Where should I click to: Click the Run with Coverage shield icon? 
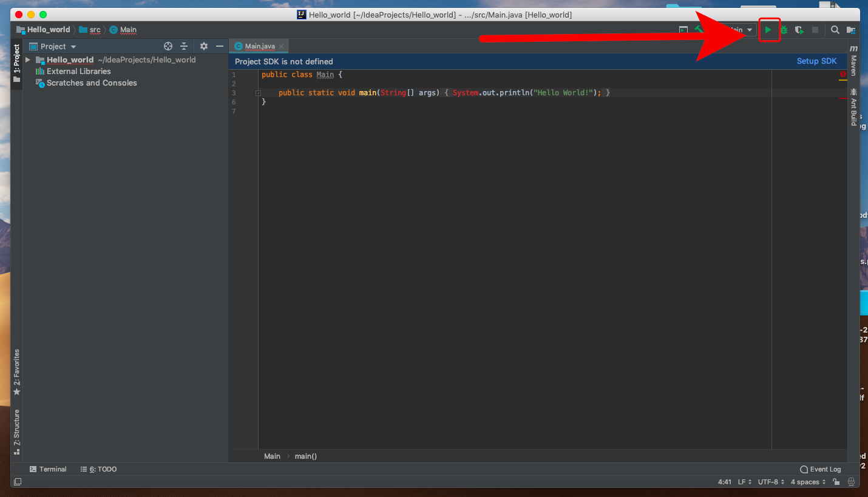[x=799, y=30]
